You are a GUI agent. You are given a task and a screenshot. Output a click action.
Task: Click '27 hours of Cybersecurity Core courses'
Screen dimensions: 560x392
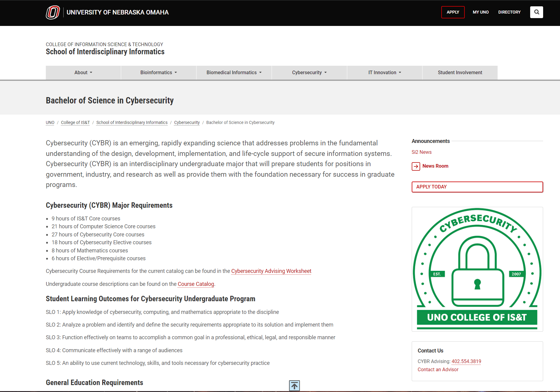pyautogui.click(x=98, y=235)
